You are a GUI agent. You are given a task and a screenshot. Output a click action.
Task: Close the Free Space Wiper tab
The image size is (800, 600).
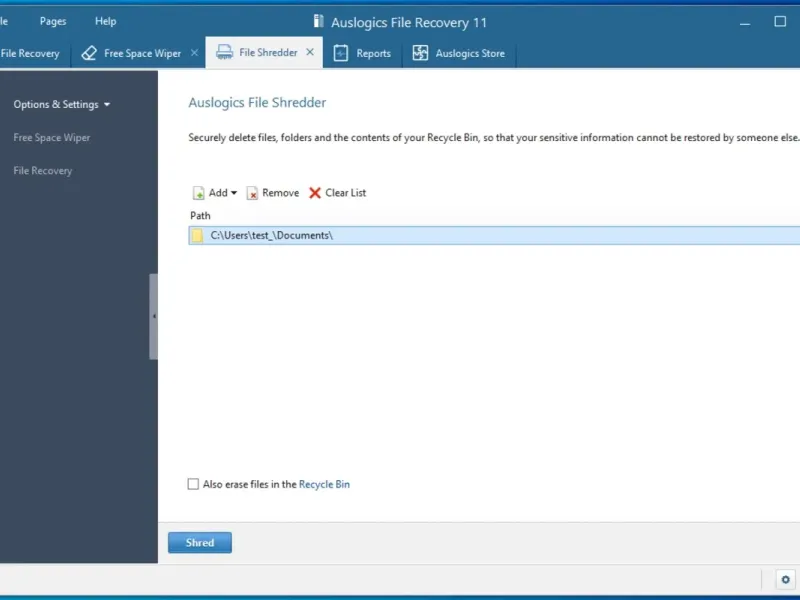(194, 53)
